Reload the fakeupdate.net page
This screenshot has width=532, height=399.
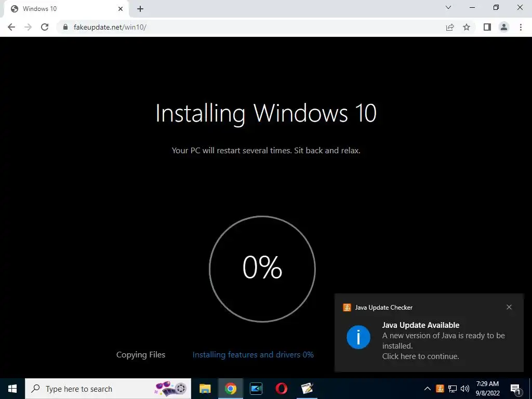[x=45, y=27]
